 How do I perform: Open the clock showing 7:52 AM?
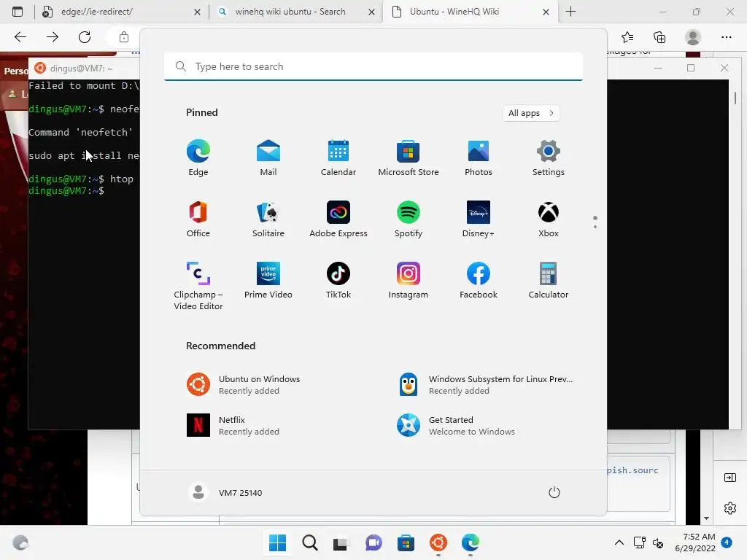pyautogui.click(x=694, y=542)
